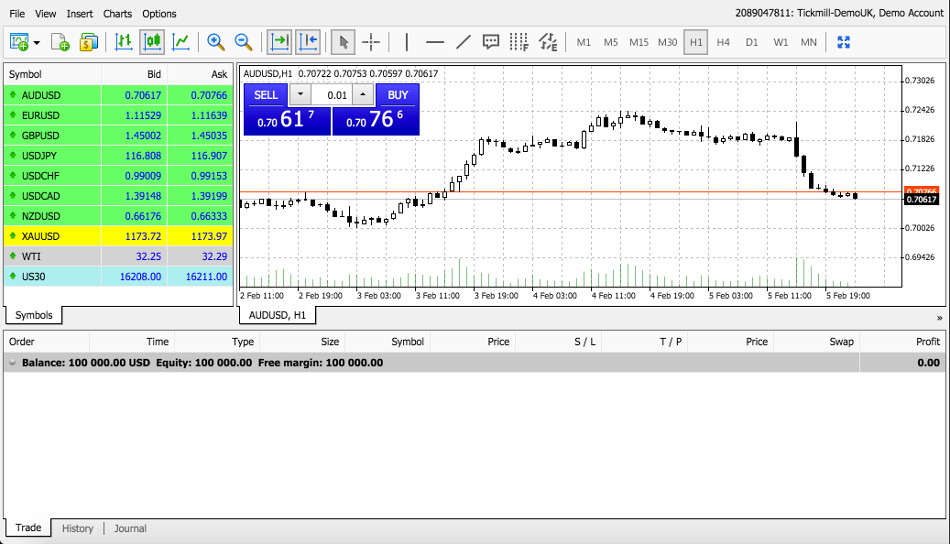Click the BUY button on chart
950x544 pixels.
click(397, 95)
